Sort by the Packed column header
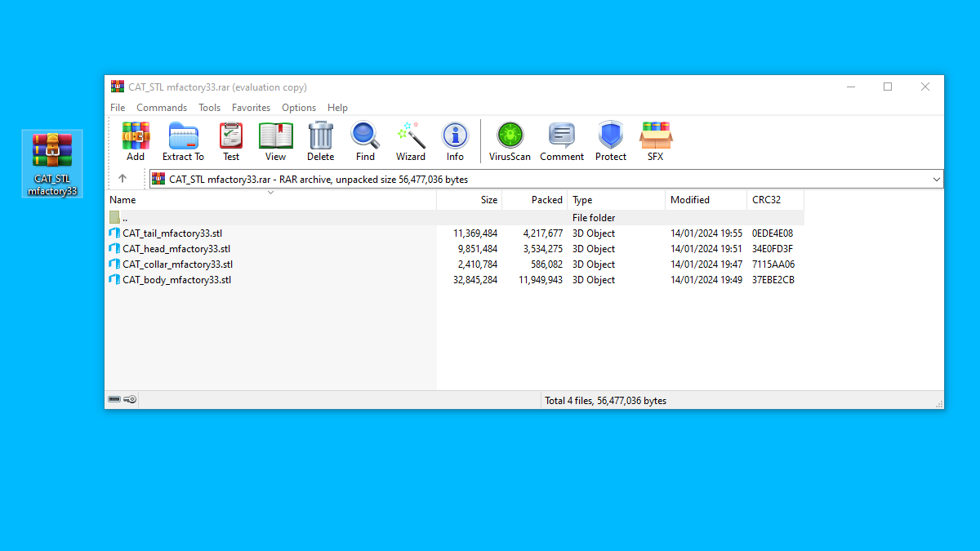Viewport: 980px width, 551px height. pos(535,200)
